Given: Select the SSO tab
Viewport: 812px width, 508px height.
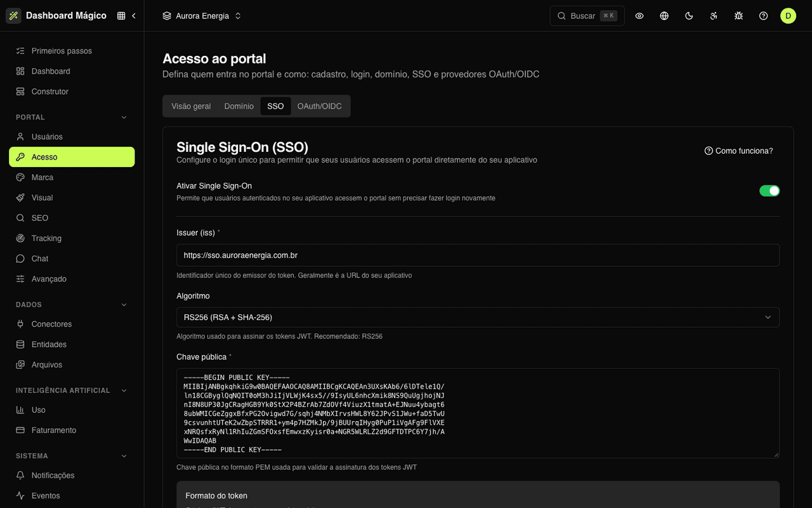Looking at the screenshot, I should coord(275,106).
